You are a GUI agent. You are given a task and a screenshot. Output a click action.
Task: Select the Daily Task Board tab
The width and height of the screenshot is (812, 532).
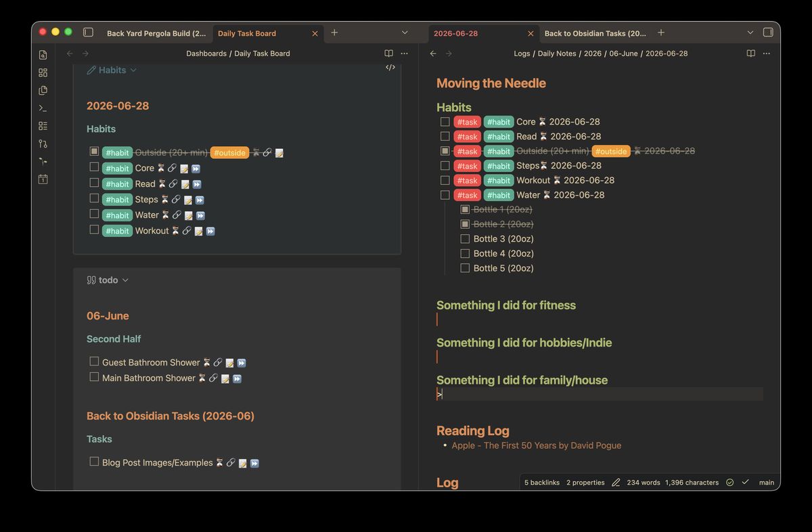tap(247, 33)
